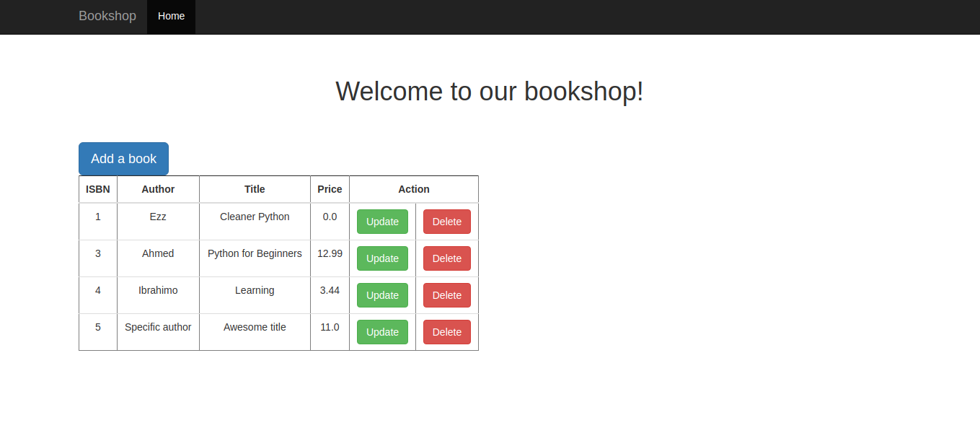Click the ISBN column header
This screenshot has height=436, width=980.
pos(98,188)
